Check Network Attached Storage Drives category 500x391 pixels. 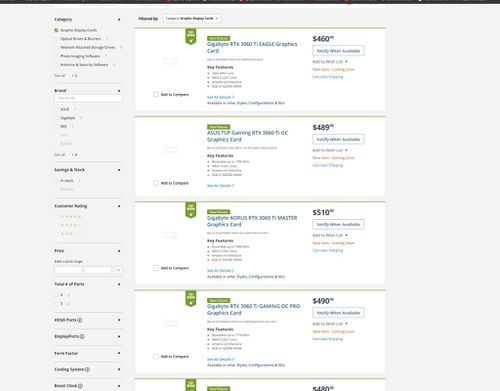(56, 48)
